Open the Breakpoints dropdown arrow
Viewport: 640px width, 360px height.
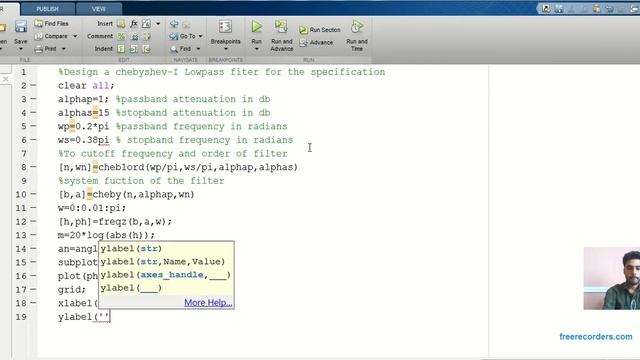point(225,49)
